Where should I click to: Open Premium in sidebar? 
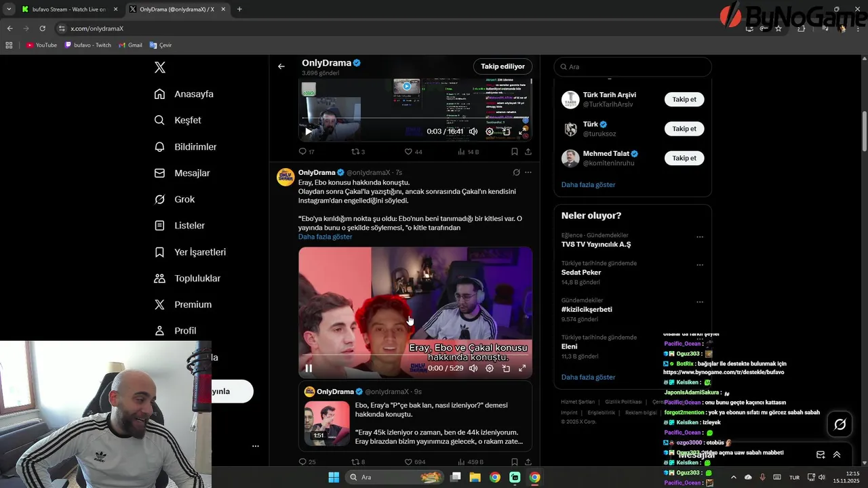182,304
